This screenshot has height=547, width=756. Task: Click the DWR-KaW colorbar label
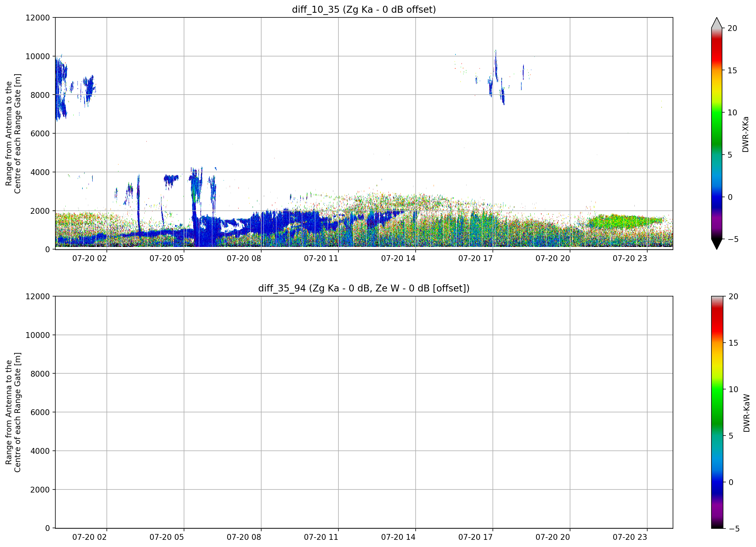(x=746, y=413)
